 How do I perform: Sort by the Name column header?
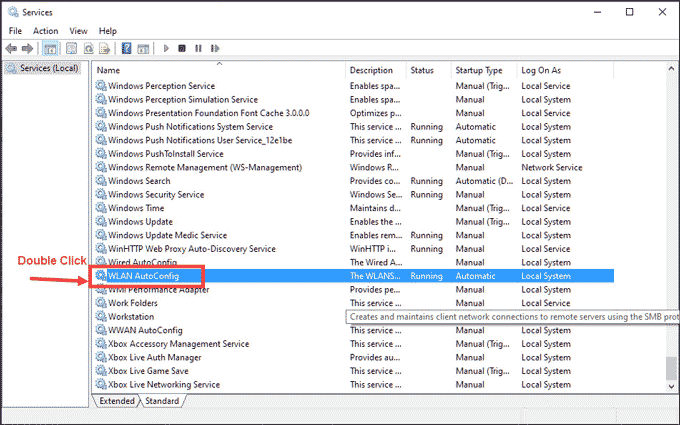(219, 70)
